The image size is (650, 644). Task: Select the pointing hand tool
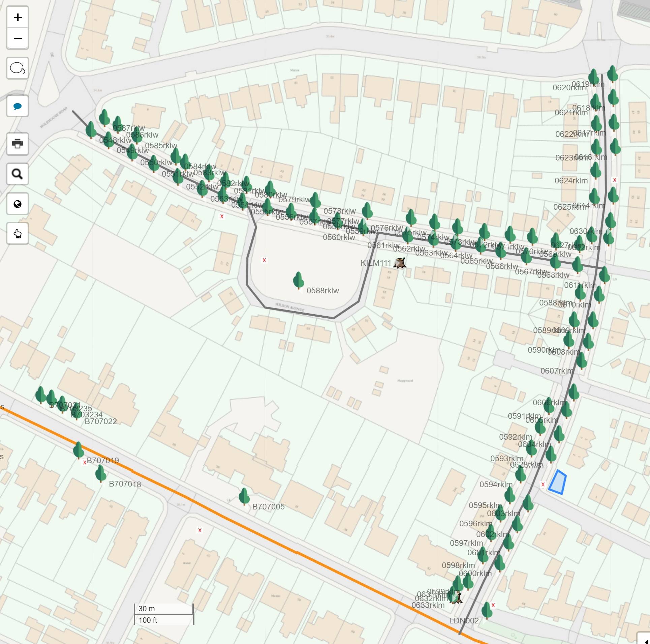18,234
